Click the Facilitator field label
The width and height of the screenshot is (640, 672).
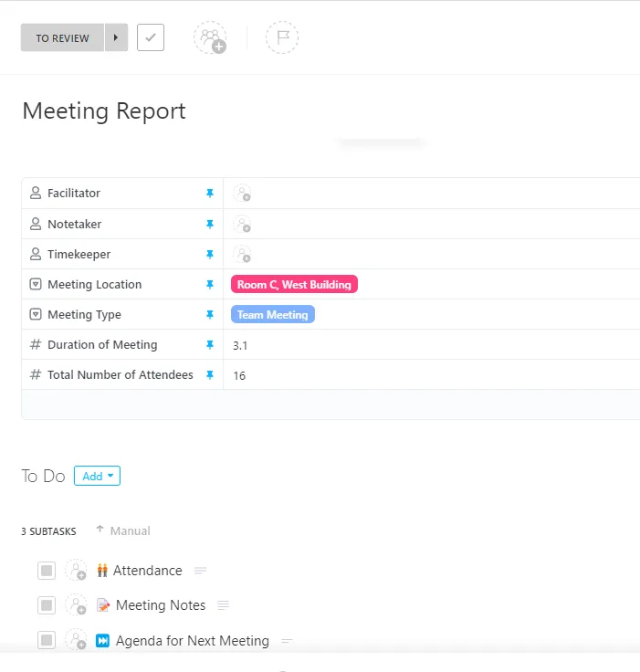point(74,194)
